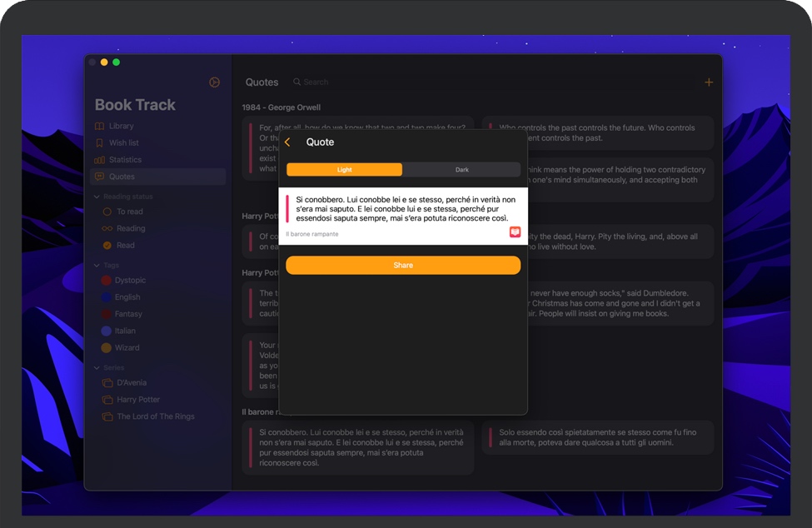
Task: Click the orange plus to add a quote
Action: [x=709, y=82]
